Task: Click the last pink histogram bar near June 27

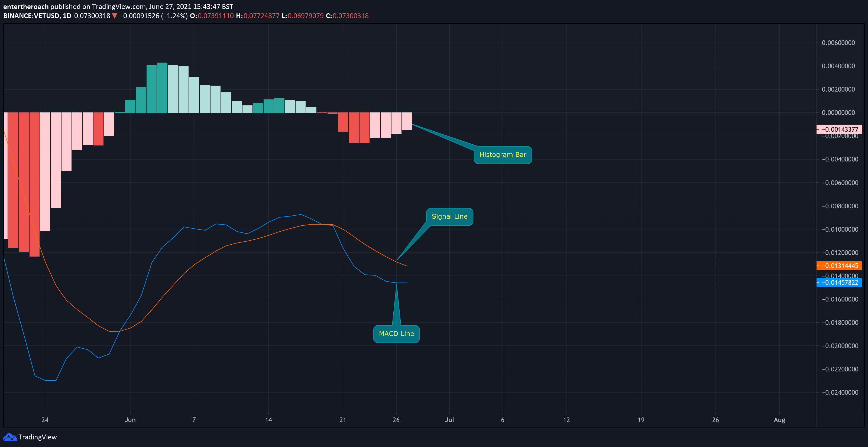Action: (x=407, y=121)
